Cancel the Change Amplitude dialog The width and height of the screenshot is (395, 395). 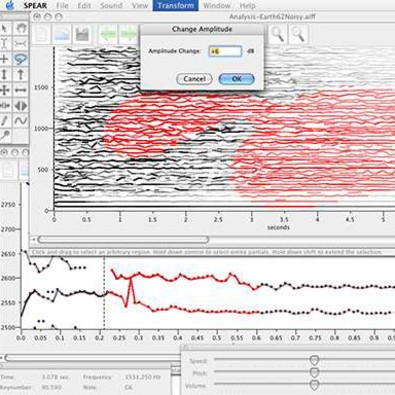194,79
